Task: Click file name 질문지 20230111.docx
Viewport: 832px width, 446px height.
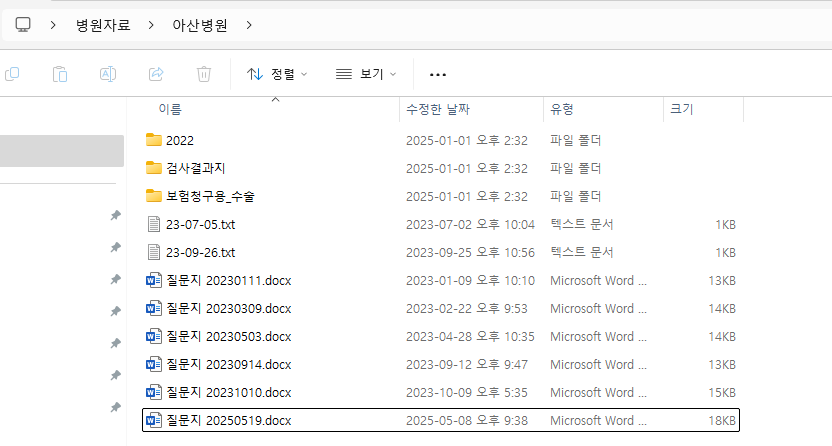Action: coord(229,281)
